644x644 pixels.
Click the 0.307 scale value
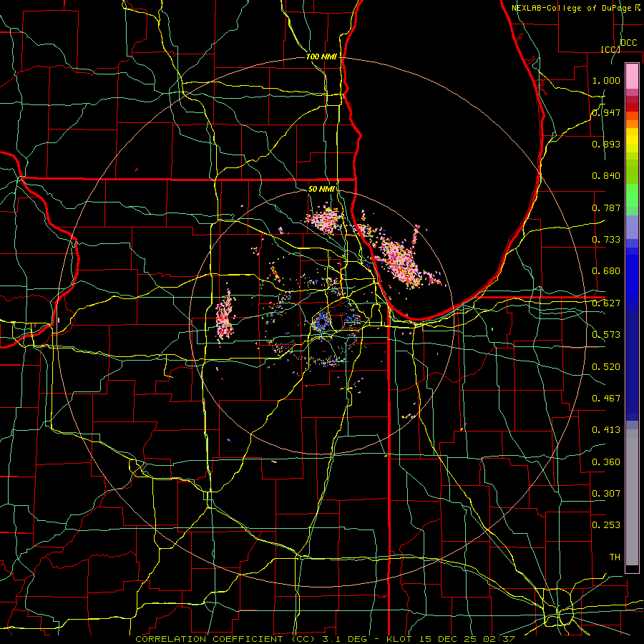pyautogui.click(x=606, y=494)
